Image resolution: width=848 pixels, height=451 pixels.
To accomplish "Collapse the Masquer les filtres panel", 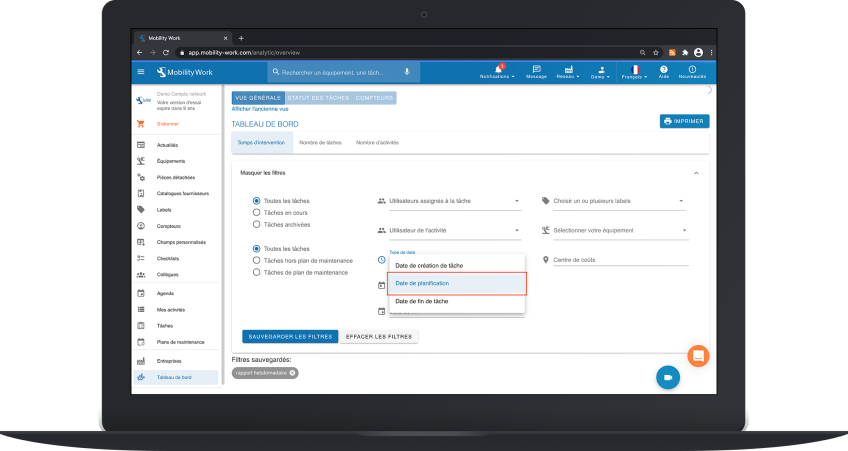I will tap(696, 173).
